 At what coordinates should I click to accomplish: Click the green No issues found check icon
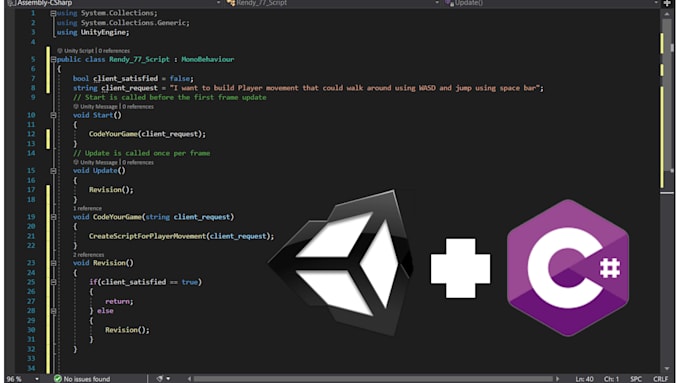(58, 379)
